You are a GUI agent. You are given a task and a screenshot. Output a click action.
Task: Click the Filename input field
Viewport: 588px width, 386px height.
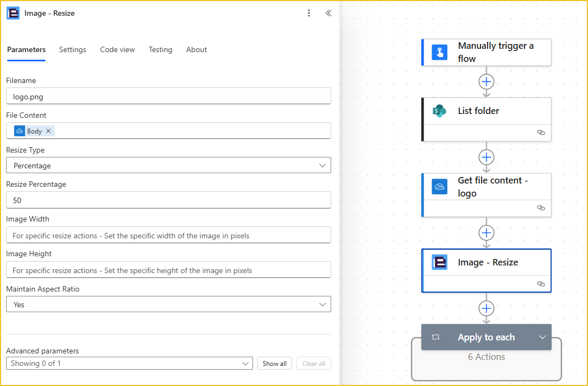[x=168, y=96]
